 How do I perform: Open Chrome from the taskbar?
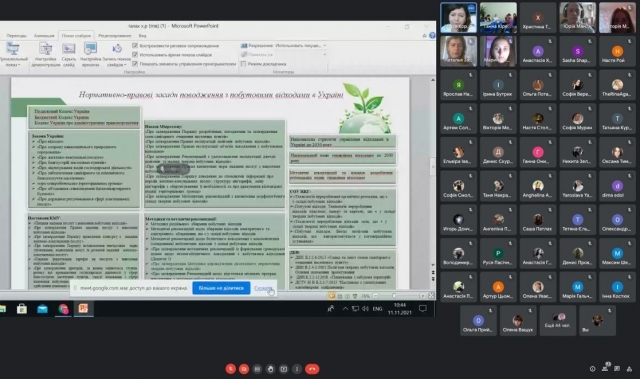[63, 309]
